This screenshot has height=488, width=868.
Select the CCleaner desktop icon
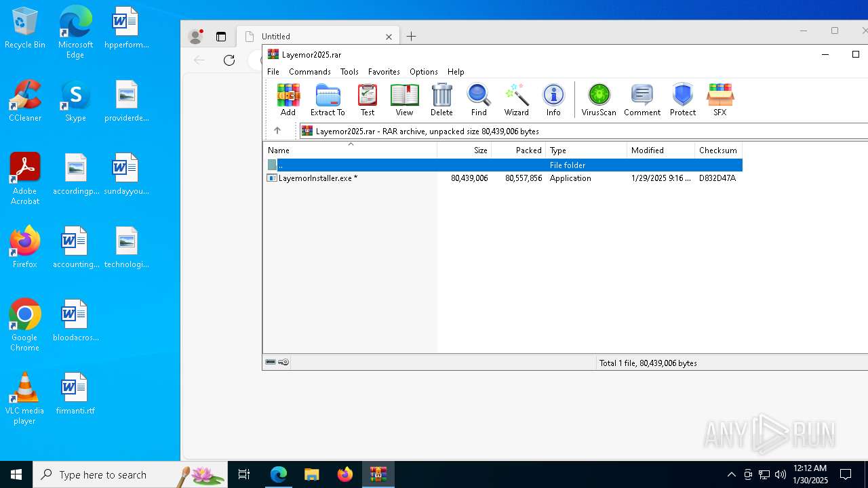point(25,102)
